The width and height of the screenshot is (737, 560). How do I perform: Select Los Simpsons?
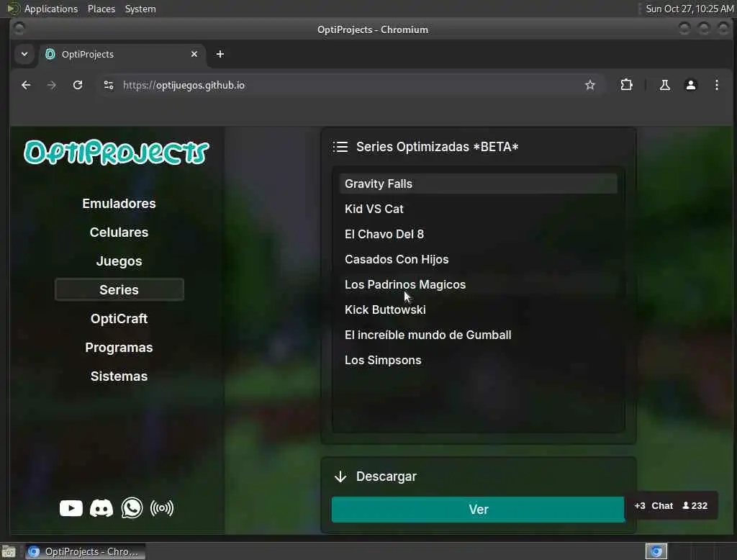point(478,360)
